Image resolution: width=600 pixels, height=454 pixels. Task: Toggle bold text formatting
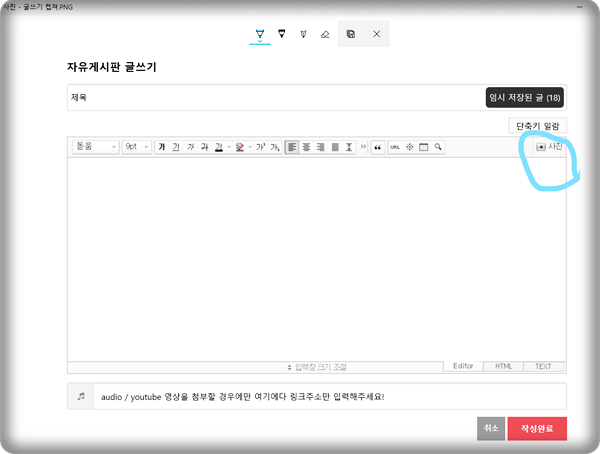coord(161,147)
